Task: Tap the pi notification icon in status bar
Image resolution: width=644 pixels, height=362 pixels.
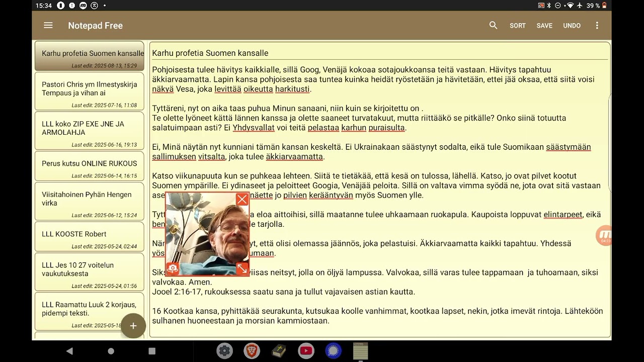Action: pos(94,6)
